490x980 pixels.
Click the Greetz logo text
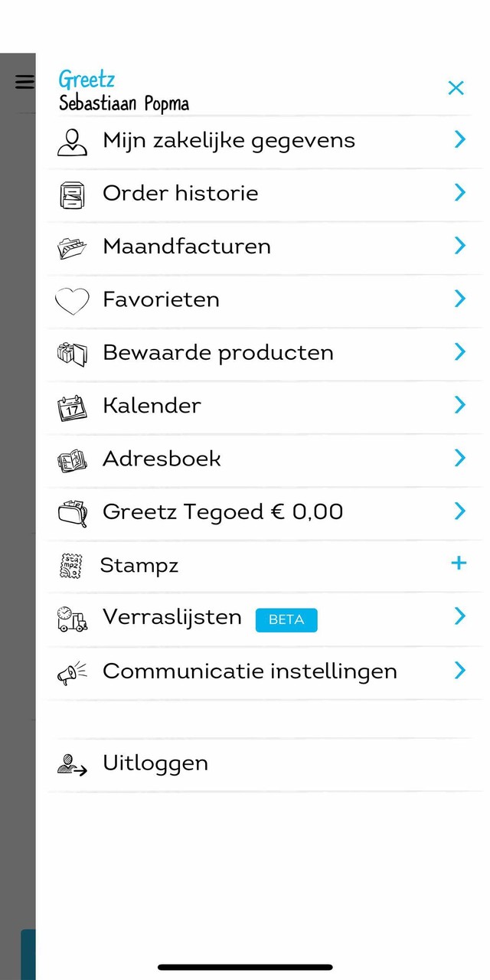(x=87, y=80)
